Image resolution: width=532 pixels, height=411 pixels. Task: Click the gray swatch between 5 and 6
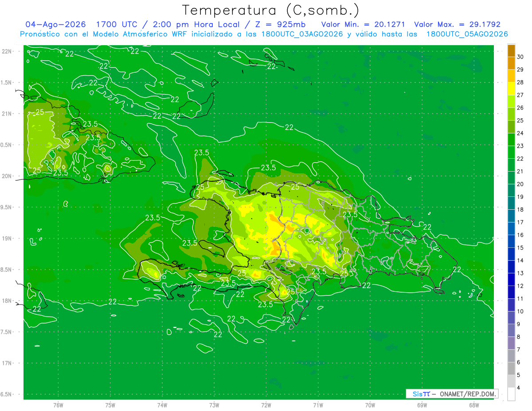tap(511, 368)
